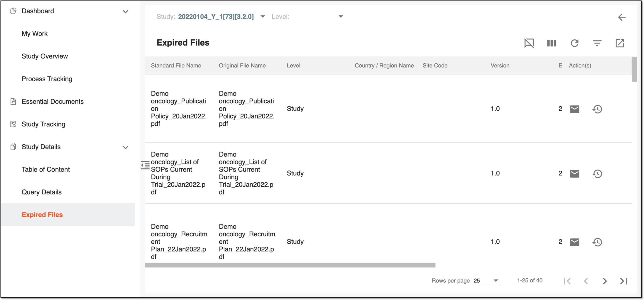Click the Recruitment Plan standard file name

pyautogui.click(x=179, y=242)
